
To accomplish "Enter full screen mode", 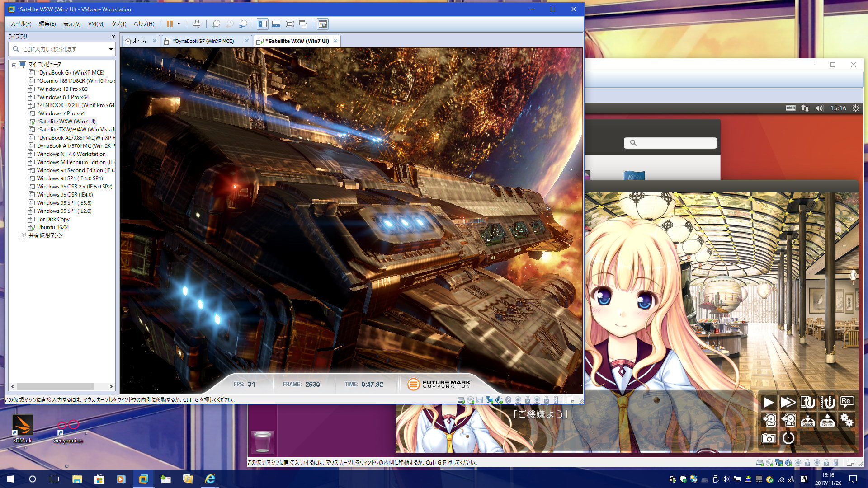I will tap(290, 24).
